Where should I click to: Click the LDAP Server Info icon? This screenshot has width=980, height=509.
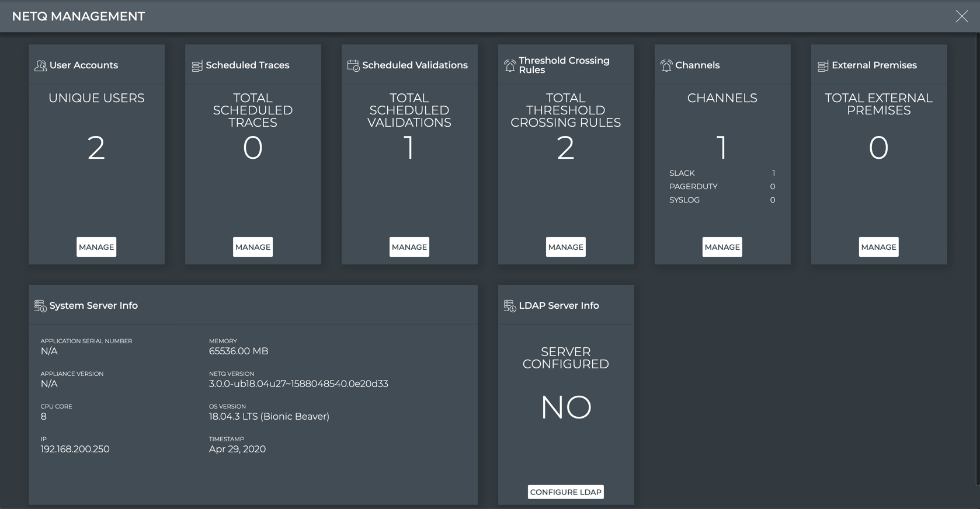tap(510, 306)
